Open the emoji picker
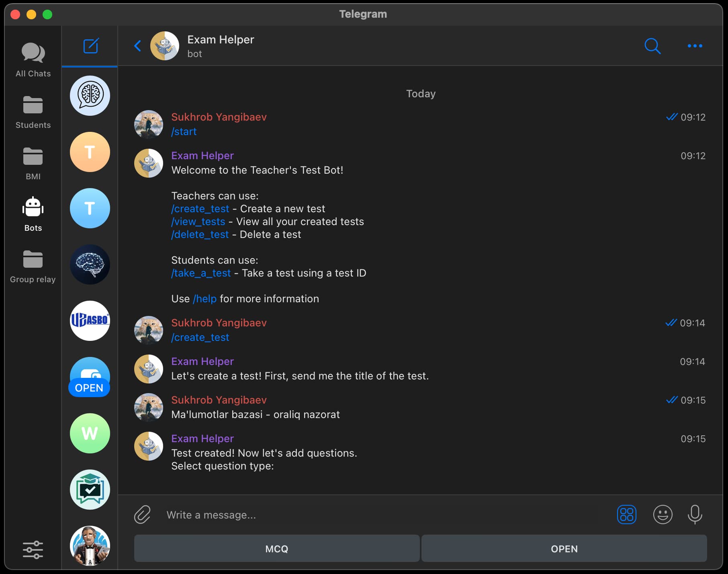The height and width of the screenshot is (574, 728). click(x=663, y=515)
